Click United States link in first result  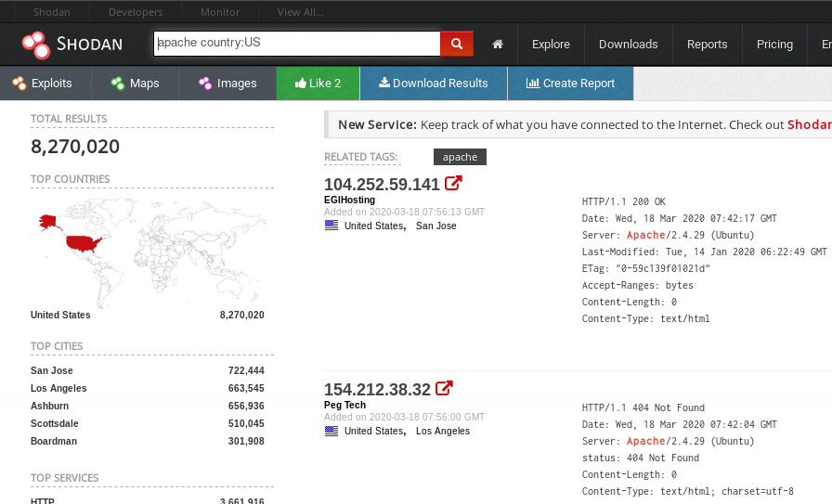(x=374, y=226)
